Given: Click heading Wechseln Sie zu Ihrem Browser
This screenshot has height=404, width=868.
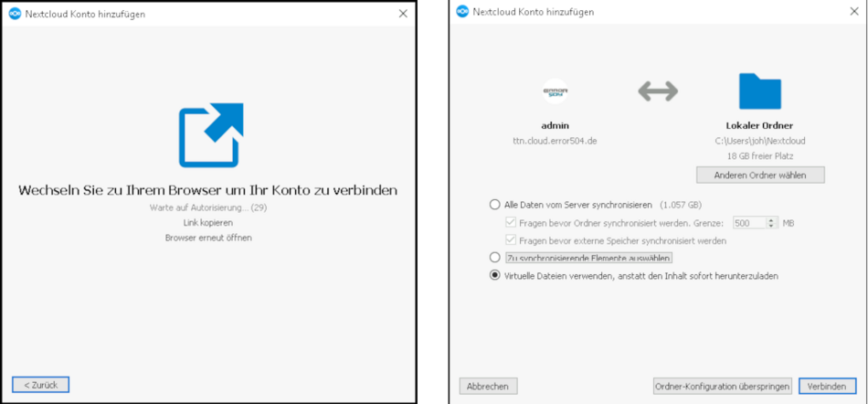Looking at the screenshot, I should point(208,190).
